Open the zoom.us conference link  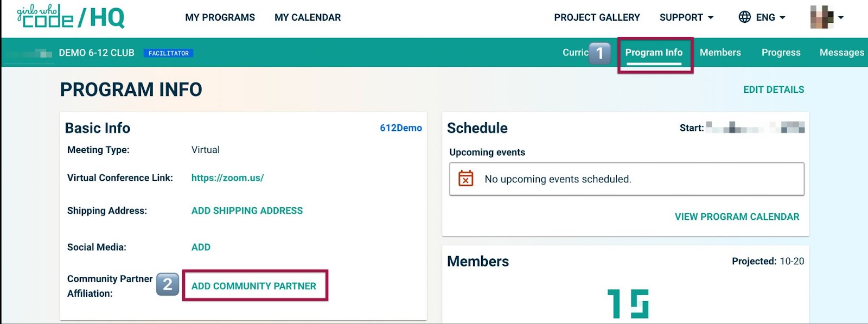[227, 178]
